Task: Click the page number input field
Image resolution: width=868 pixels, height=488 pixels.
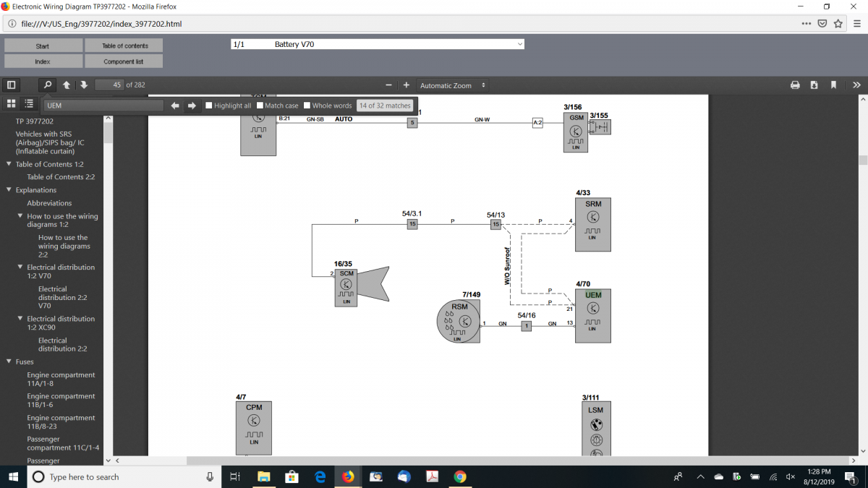Action: (x=109, y=85)
